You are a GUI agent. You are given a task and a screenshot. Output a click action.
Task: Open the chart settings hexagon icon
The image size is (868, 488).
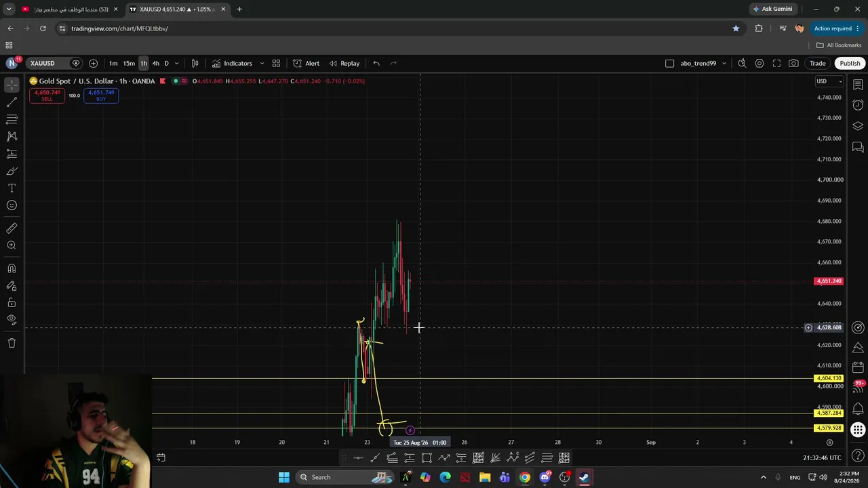[x=759, y=63]
